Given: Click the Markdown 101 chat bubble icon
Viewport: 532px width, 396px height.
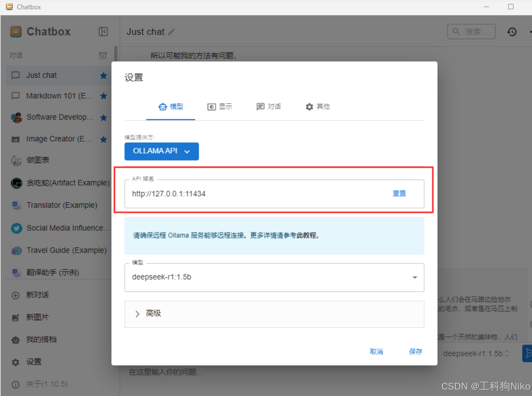Looking at the screenshot, I should tap(15, 96).
